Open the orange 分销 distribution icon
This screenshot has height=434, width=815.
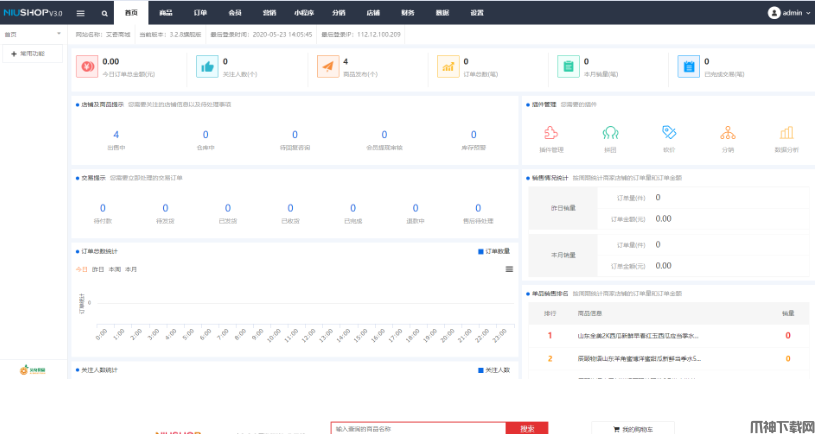click(x=728, y=133)
